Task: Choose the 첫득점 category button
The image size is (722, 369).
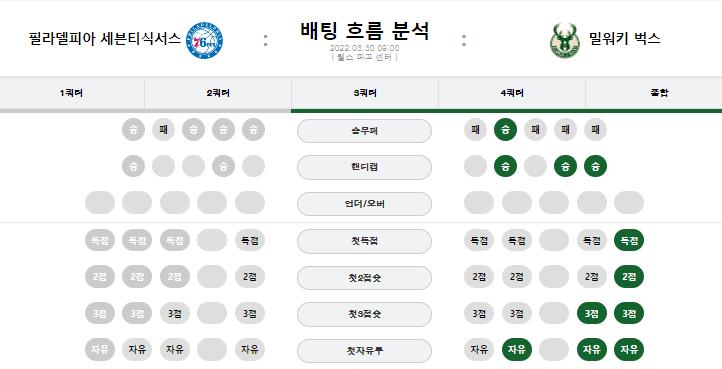Action: click(364, 241)
